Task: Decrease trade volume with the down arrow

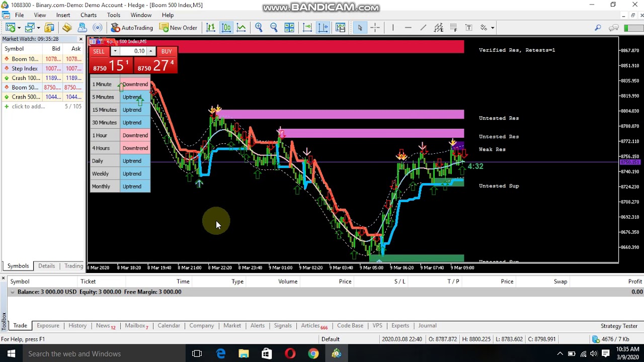Action: click(x=115, y=51)
